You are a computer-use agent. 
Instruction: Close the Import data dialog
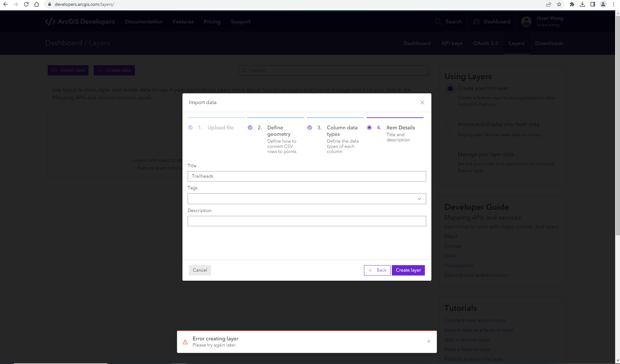(x=422, y=102)
